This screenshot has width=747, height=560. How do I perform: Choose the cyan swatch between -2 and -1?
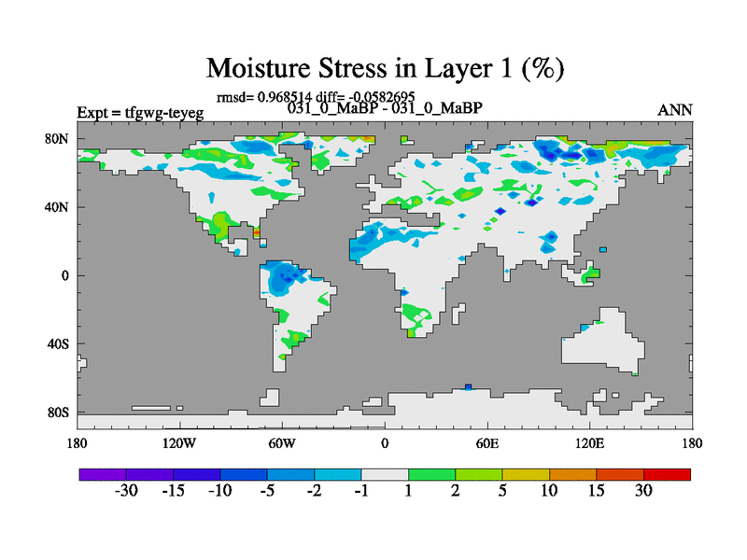pos(338,474)
